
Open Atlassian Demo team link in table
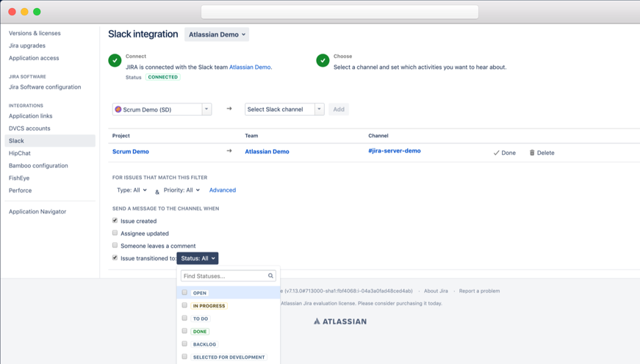[x=267, y=151]
